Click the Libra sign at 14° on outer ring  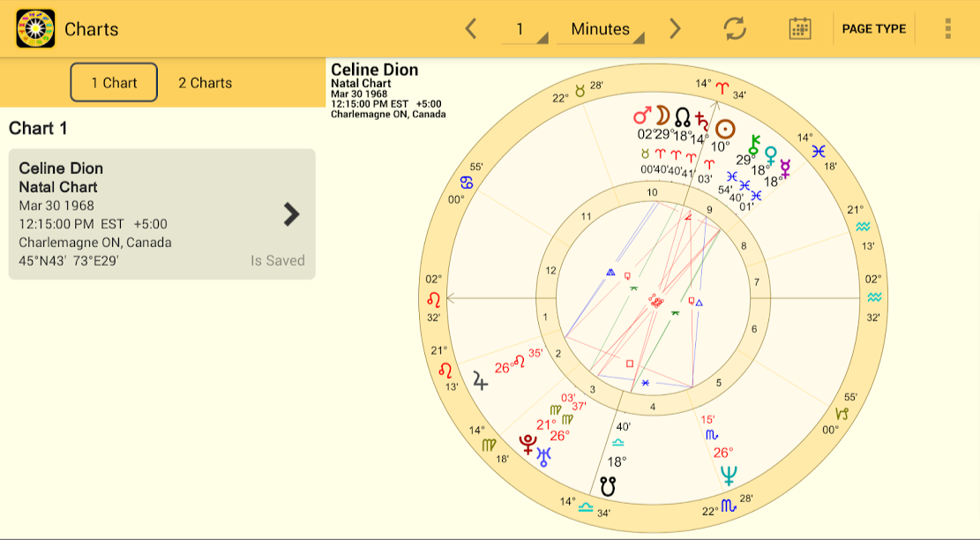coord(586,506)
